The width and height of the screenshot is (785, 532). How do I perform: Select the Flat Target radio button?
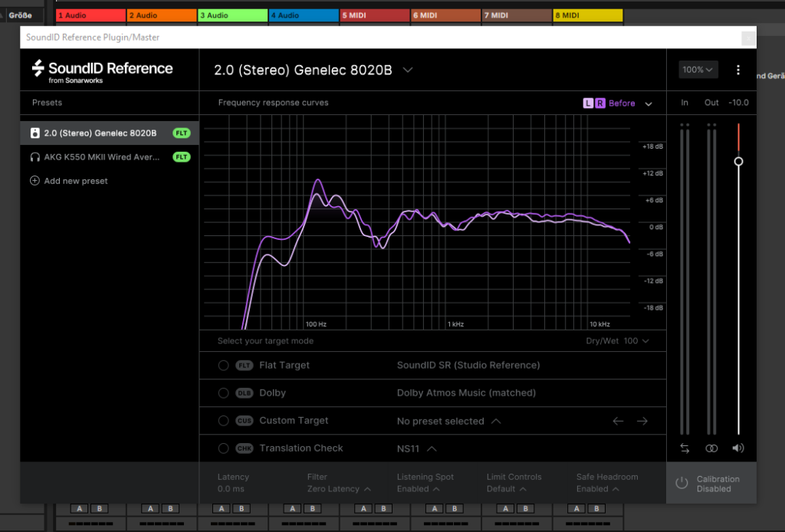click(223, 366)
